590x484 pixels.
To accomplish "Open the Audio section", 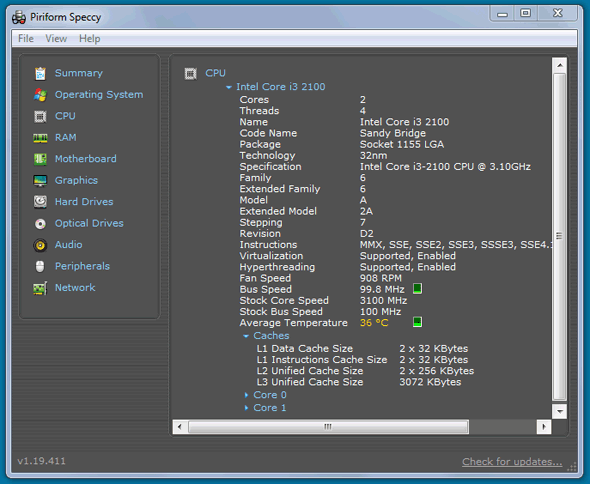I will click(68, 245).
